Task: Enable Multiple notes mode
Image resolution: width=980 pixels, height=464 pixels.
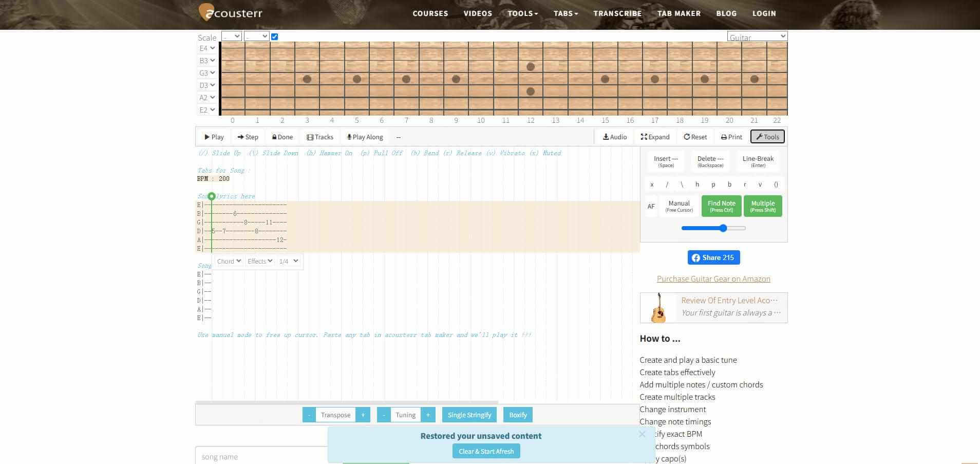Action: coord(763,206)
